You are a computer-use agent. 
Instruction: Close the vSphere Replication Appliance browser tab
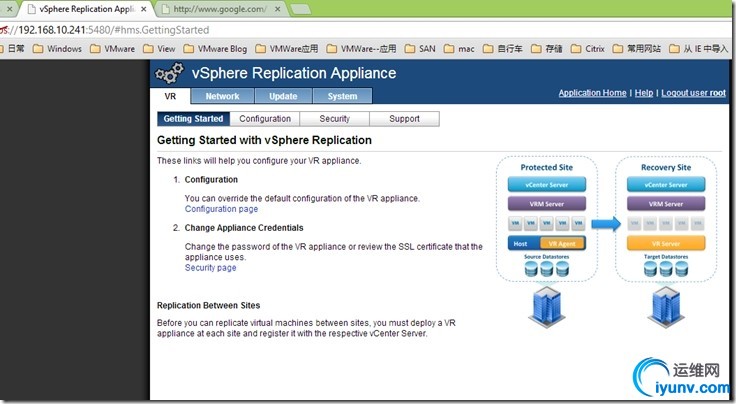pyautogui.click(x=144, y=9)
